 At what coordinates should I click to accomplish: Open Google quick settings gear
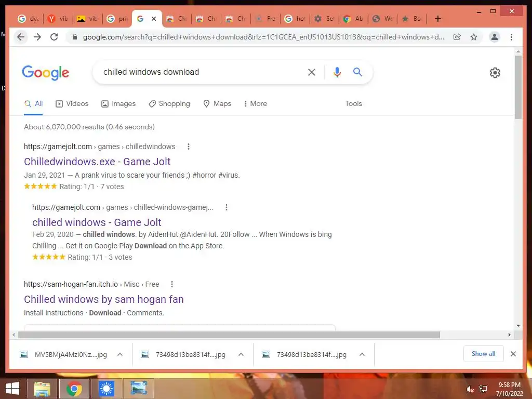click(495, 73)
